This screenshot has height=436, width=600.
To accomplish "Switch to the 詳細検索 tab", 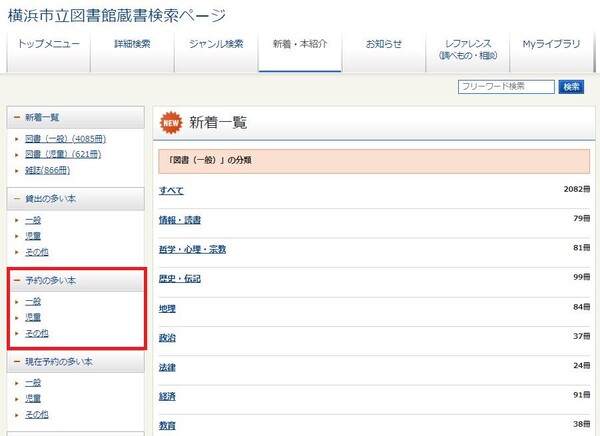I will coord(131,44).
